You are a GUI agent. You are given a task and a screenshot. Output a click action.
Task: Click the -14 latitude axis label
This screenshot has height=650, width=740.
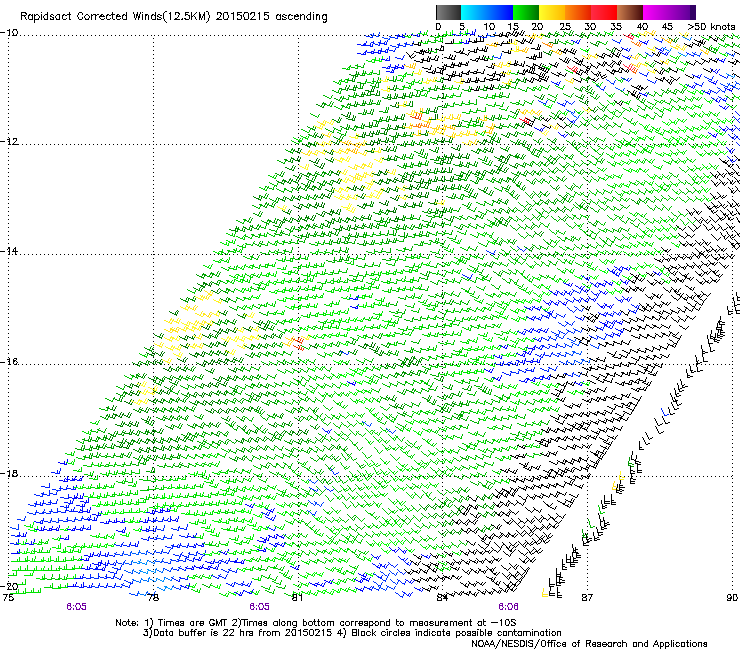(x=9, y=251)
